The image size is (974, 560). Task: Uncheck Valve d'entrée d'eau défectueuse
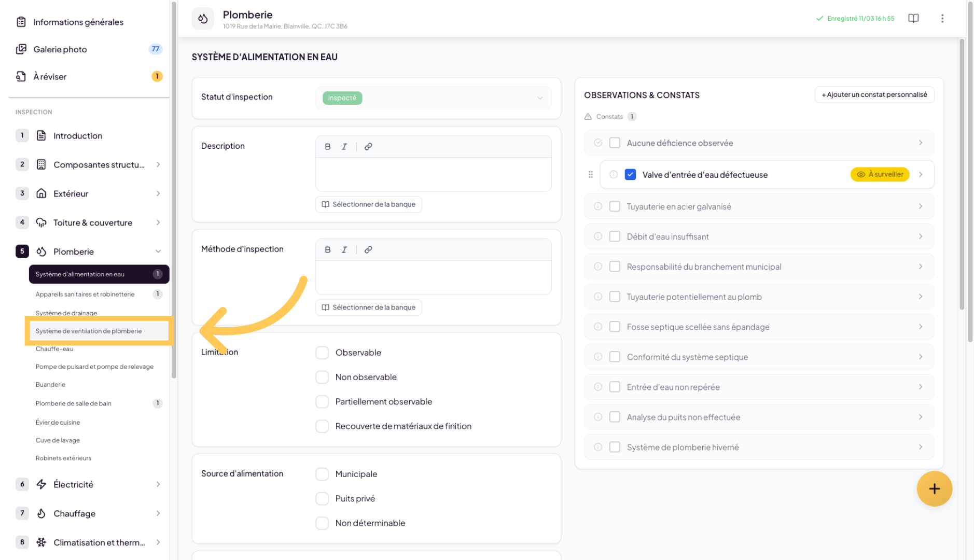coord(630,175)
